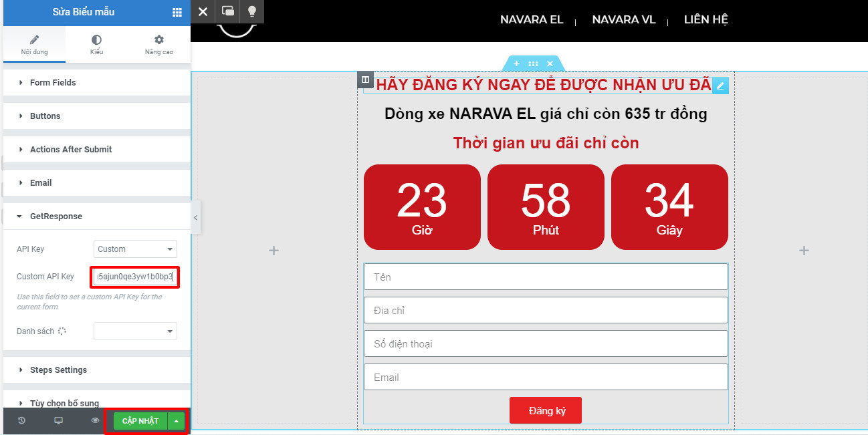Click the CẬP NHẬT update button
The width and height of the screenshot is (868, 435).
coord(140,421)
